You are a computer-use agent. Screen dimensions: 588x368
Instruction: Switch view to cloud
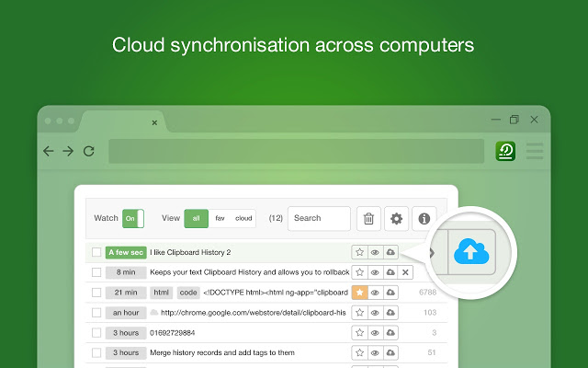coord(243,218)
